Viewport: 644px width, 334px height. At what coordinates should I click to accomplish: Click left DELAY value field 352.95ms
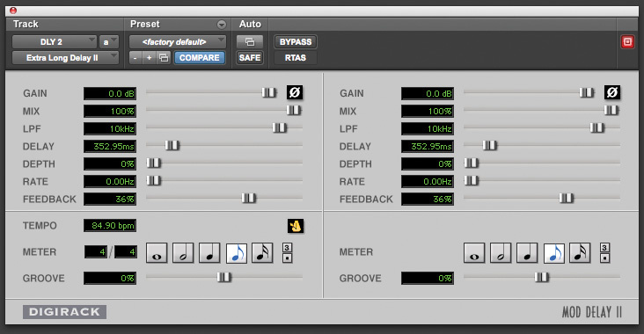110,147
